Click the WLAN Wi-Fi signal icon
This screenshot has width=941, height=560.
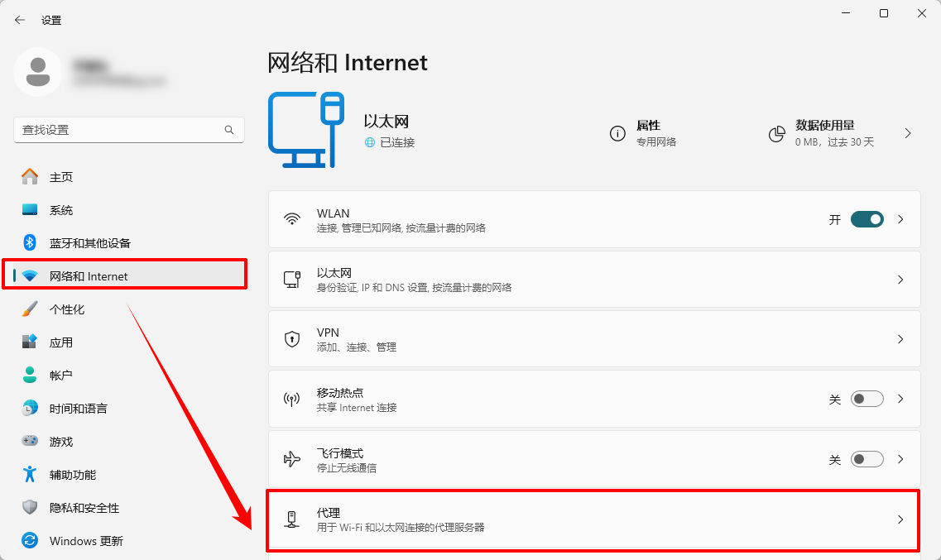tap(292, 219)
